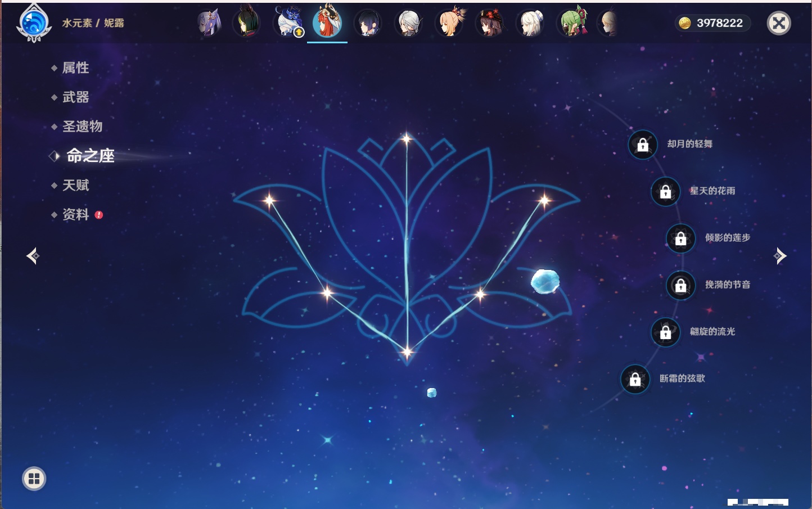The width and height of the screenshot is (812, 509).
Task: Select the red-haired Nilou portrait
Action: [327, 21]
